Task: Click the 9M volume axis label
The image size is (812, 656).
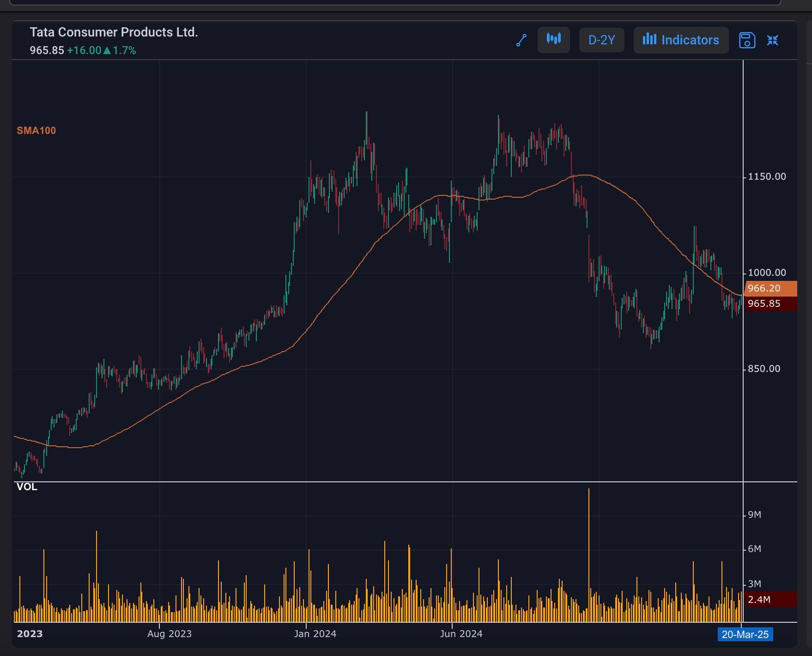Action: pos(754,515)
